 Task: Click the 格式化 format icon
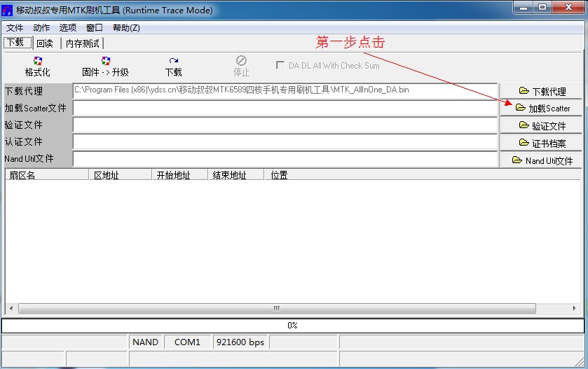click(38, 61)
